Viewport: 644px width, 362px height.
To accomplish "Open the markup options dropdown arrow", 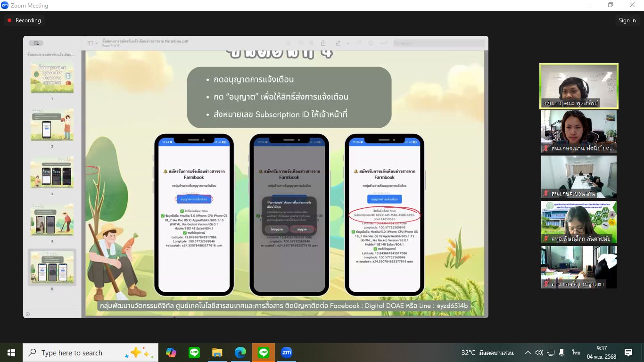I will click(348, 43).
